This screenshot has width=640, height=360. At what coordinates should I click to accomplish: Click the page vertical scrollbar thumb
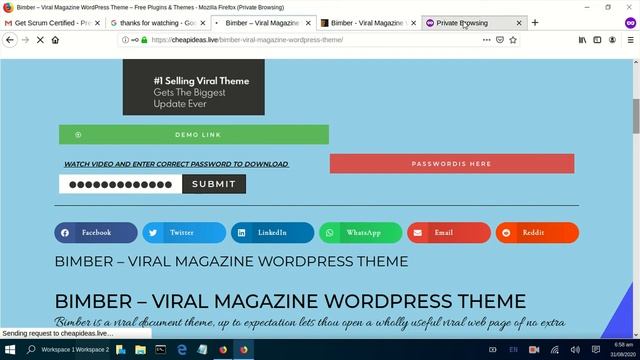(x=636, y=116)
